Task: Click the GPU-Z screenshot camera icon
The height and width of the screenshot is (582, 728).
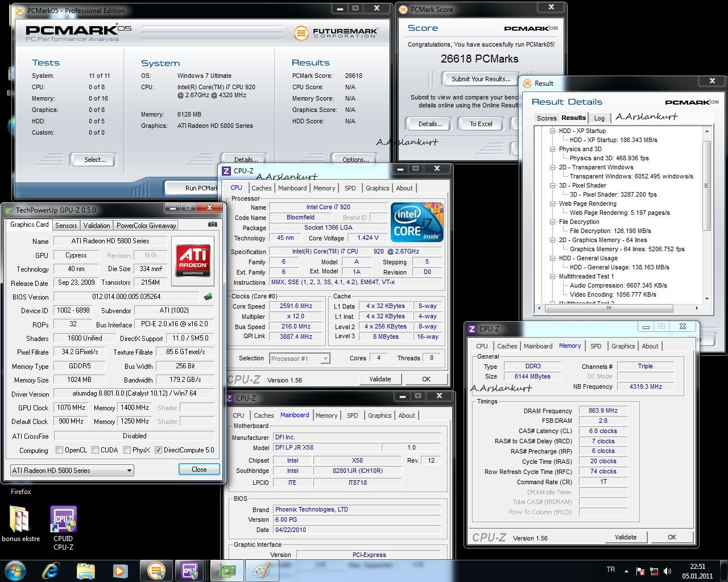Action: pos(213,225)
